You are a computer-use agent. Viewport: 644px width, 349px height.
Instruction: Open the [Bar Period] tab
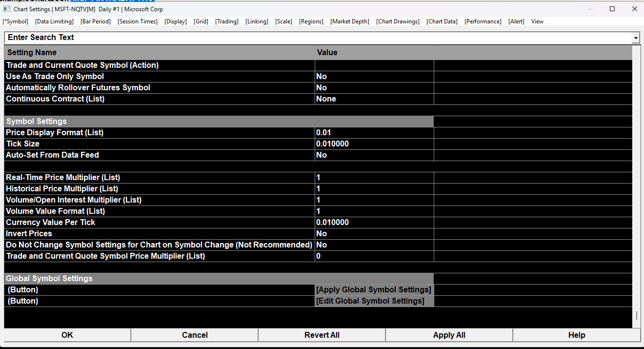pyautogui.click(x=96, y=21)
